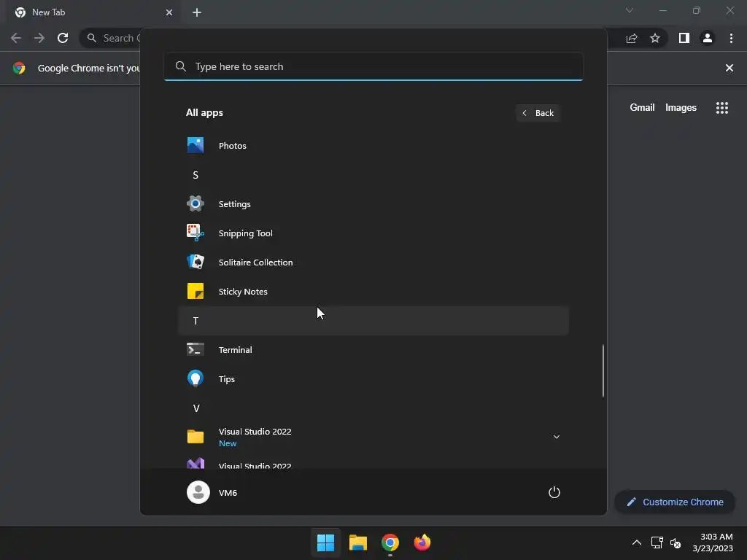Close the New Tab tab
Viewport: 747px width, 560px height.
[169, 12]
